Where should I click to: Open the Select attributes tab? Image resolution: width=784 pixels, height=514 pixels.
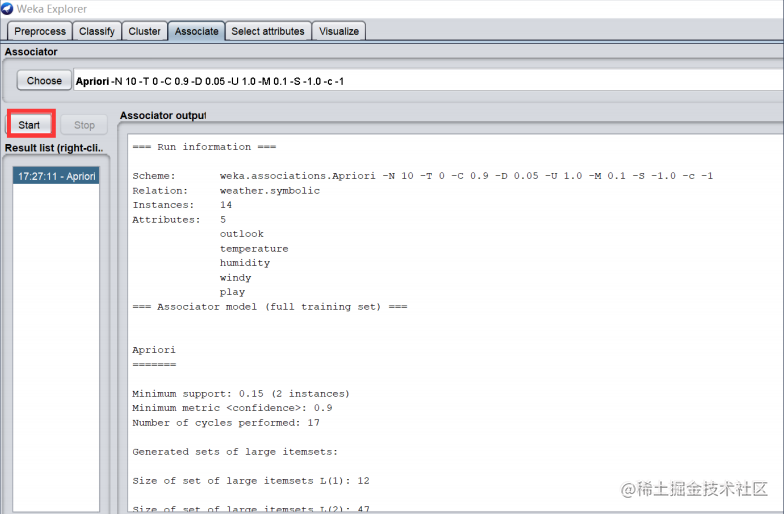pos(268,31)
